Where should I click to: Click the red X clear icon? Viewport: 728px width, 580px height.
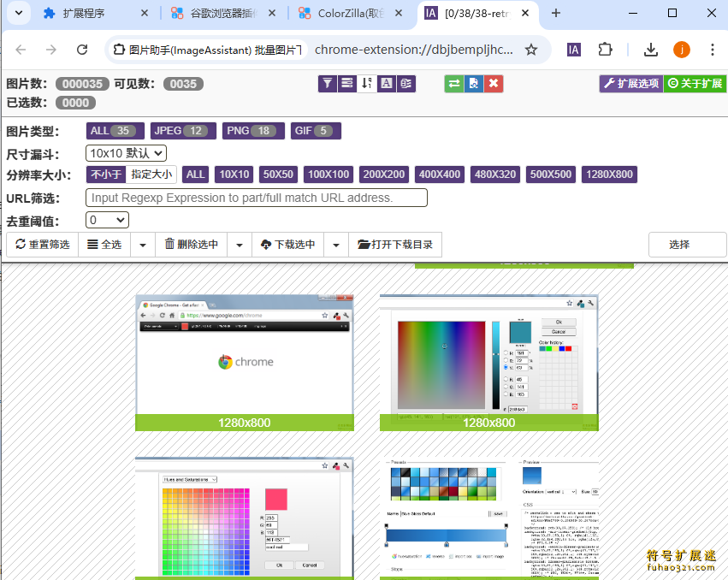coord(494,84)
